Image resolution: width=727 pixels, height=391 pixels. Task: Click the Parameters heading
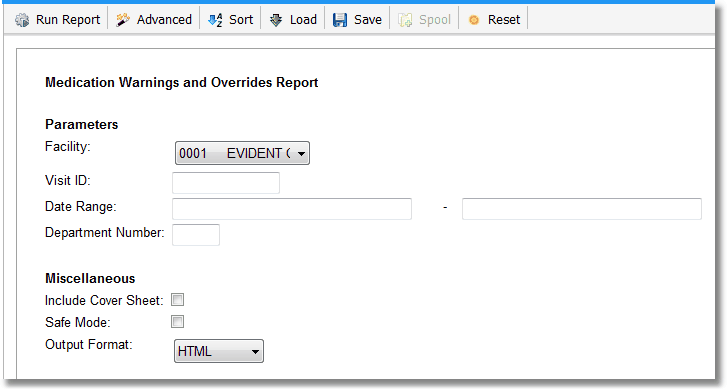pos(82,124)
